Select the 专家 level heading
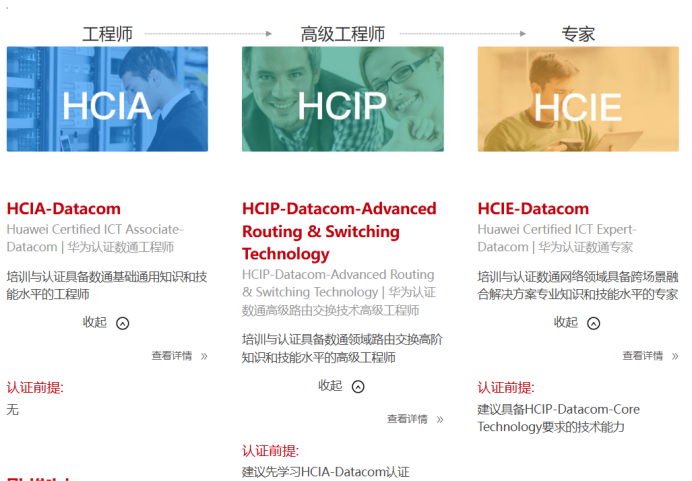 point(578,34)
